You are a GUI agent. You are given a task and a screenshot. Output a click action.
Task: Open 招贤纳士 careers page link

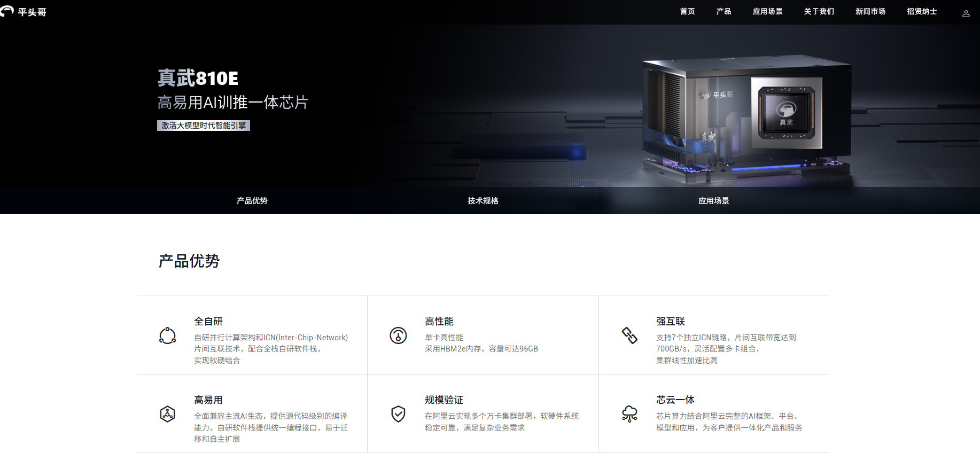point(922,12)
